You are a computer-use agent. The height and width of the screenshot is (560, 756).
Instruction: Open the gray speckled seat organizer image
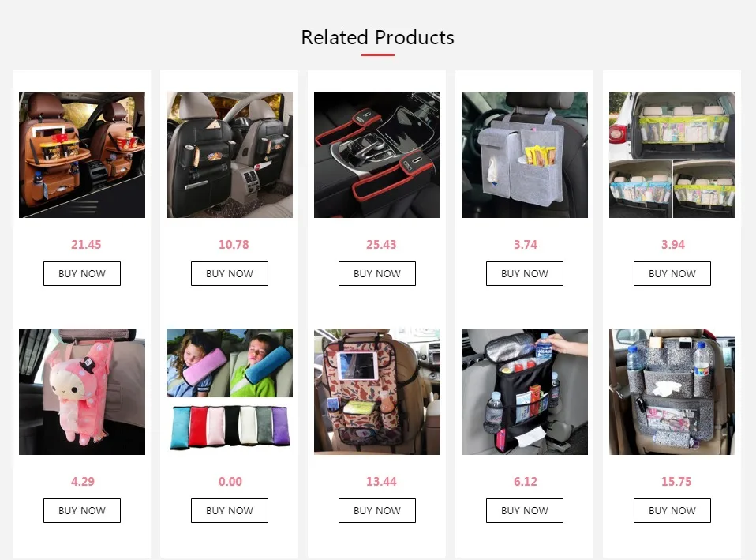(x=672, y=392)
